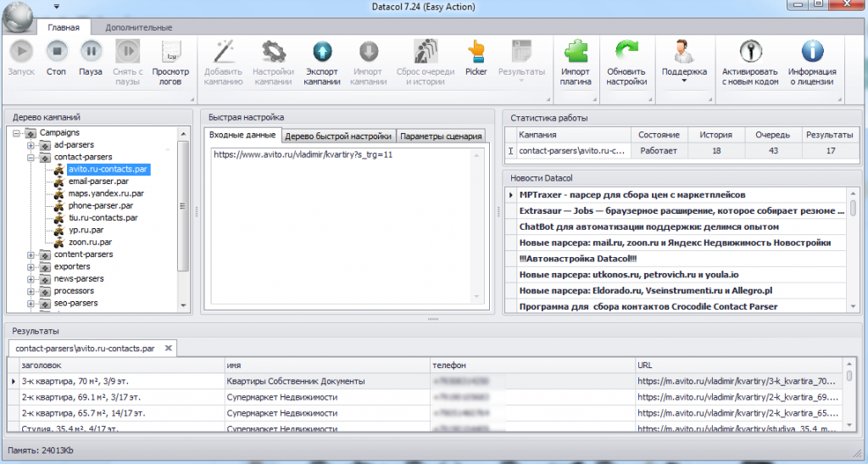868x464 pixels.
Task: Open the Параметры сценария tab
Action: click(441, 137)
